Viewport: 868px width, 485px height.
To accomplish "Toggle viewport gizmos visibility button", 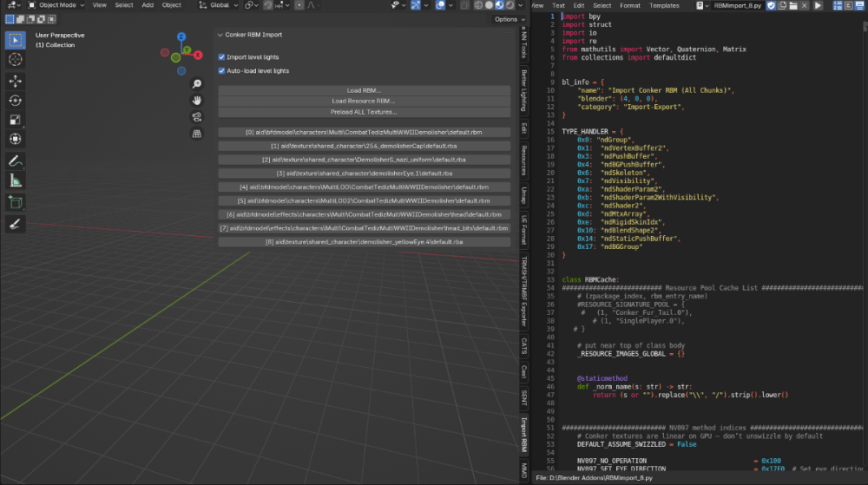I will point(416,5).
